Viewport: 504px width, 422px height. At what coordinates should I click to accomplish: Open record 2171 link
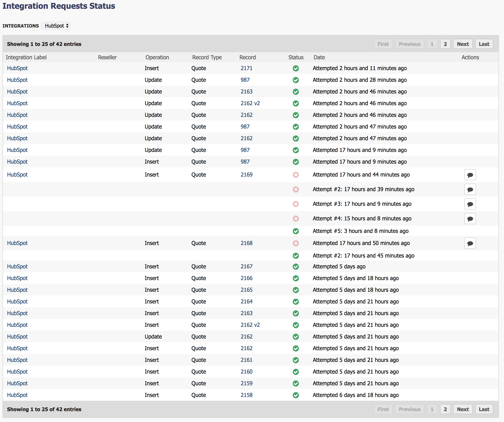(x=247, y=68)
